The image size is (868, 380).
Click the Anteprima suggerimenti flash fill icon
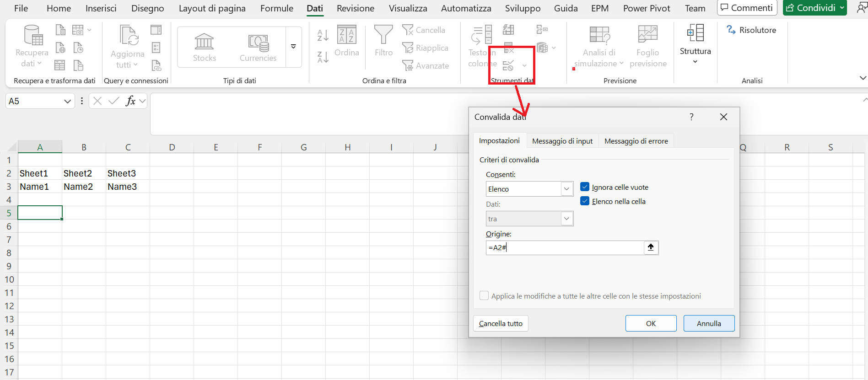[x=508, y=30]
